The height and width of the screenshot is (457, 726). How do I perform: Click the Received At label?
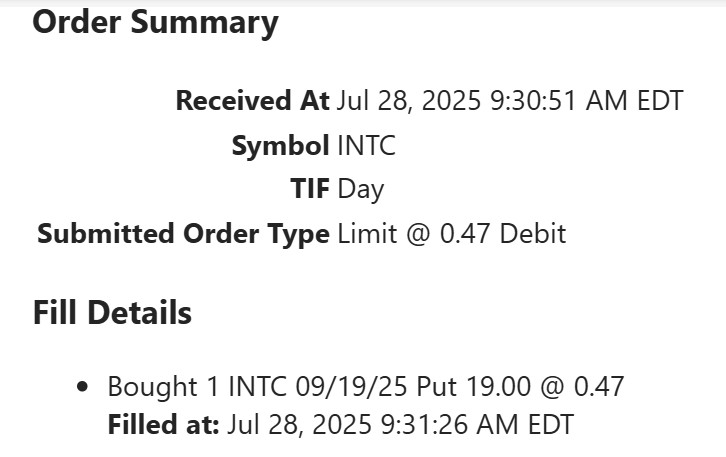pyautogui.click(x=252, y=101)
